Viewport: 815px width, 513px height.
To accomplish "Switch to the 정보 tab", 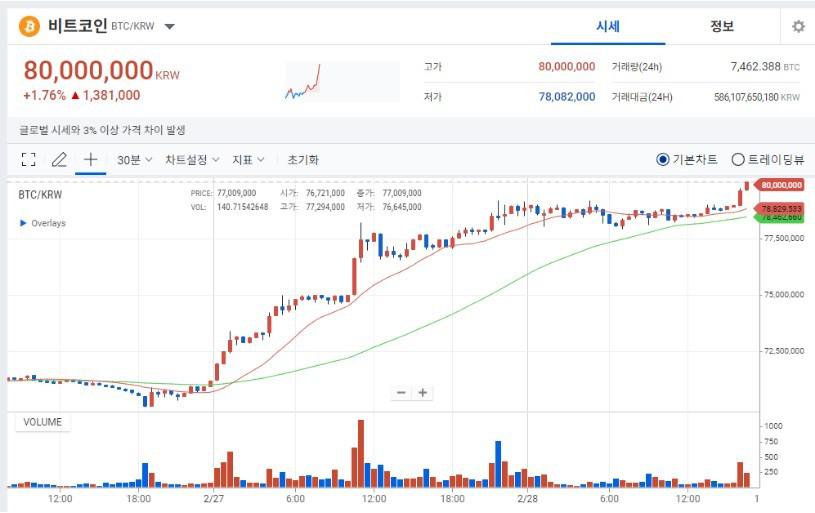I will (x=722, y=27).
